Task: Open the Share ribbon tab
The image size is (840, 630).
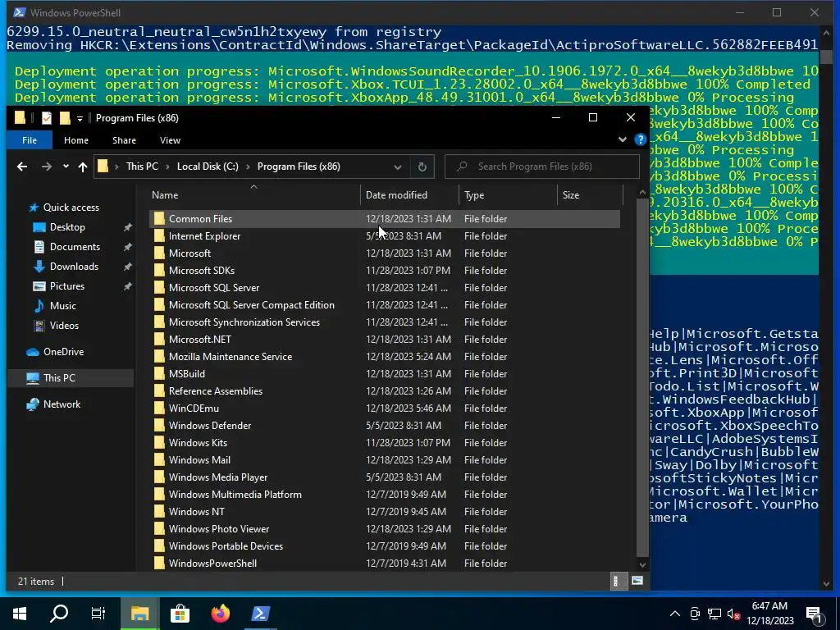Action: tap(125, 140)
